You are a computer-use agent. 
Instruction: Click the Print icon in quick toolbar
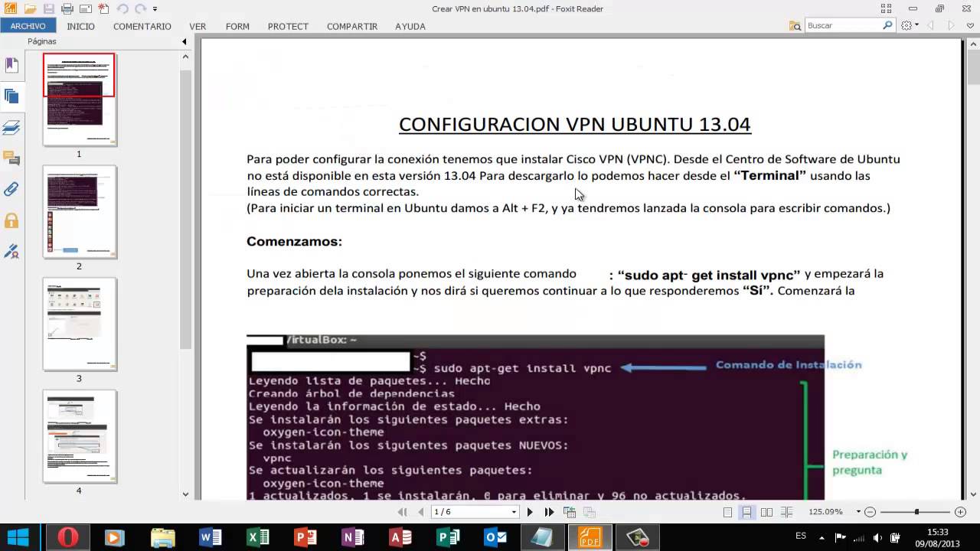tap(67, 9)
